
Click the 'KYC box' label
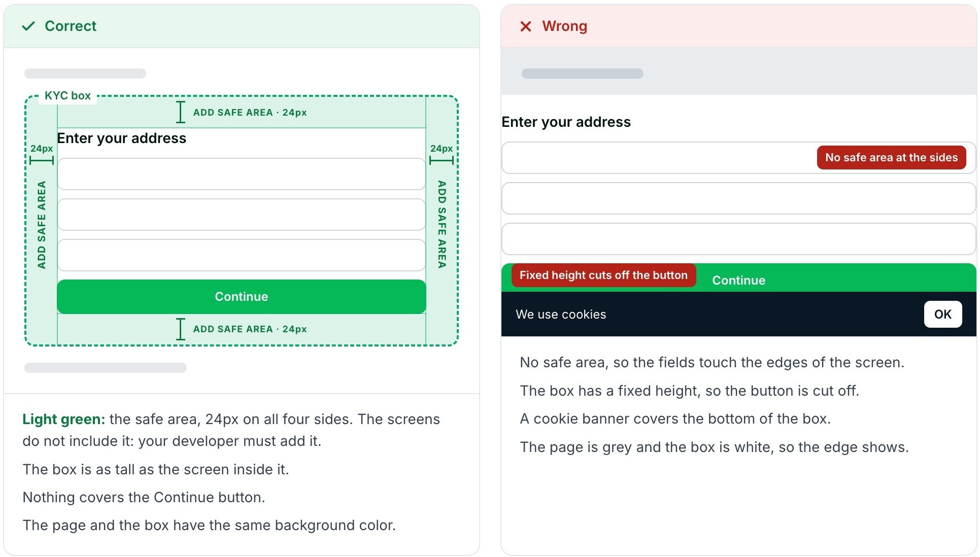(67, 95)
